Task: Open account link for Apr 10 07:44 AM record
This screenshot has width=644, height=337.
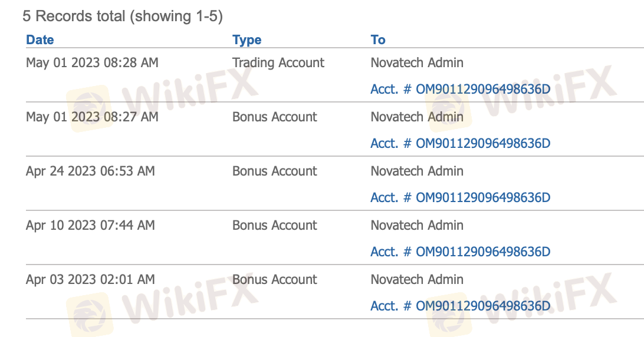Action: [460, 252]
